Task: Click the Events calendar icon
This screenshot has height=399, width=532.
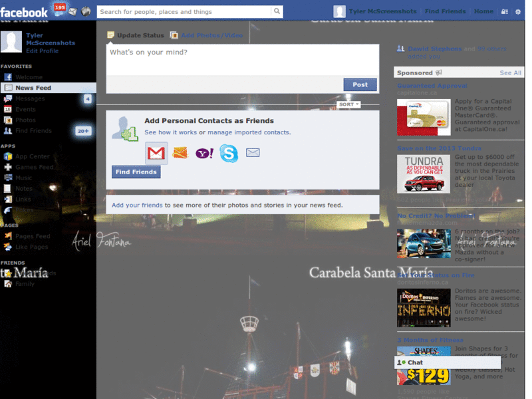Action: tap(8, 109)
